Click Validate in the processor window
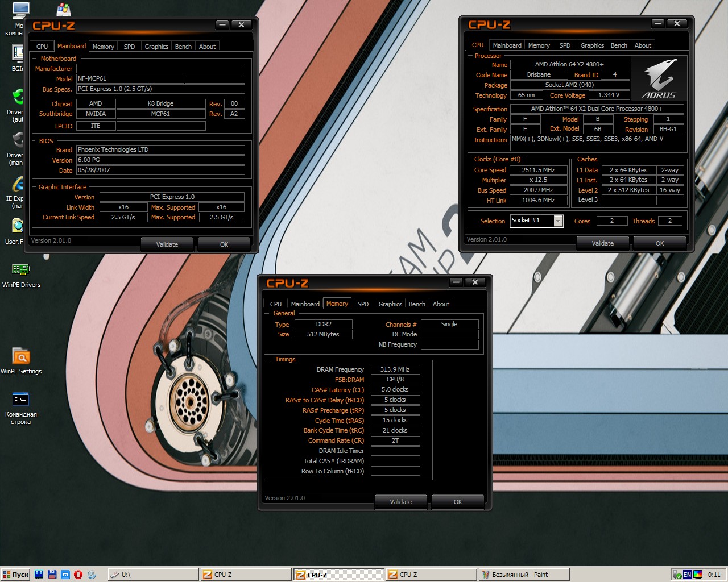 point(603,243)
